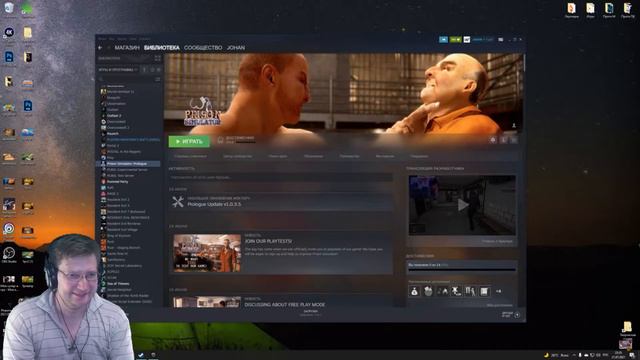Open JOIN OUR PLAYTESTS news post
Screen dimensions: 640x360
[268, 241]
